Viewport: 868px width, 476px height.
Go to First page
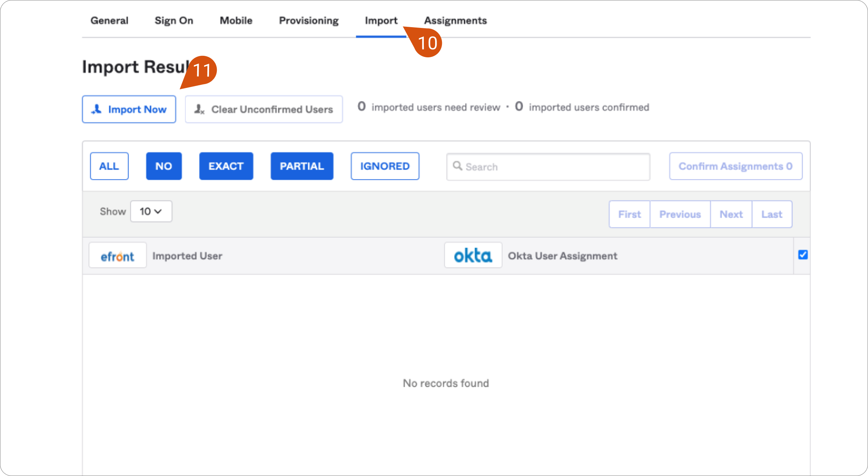coord(629,214)
